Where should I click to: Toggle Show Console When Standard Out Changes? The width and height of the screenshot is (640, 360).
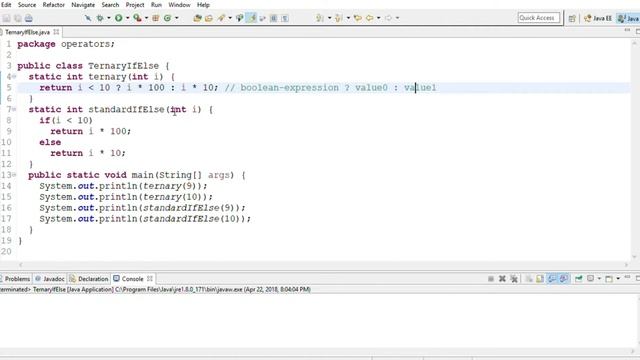point(552,279)
